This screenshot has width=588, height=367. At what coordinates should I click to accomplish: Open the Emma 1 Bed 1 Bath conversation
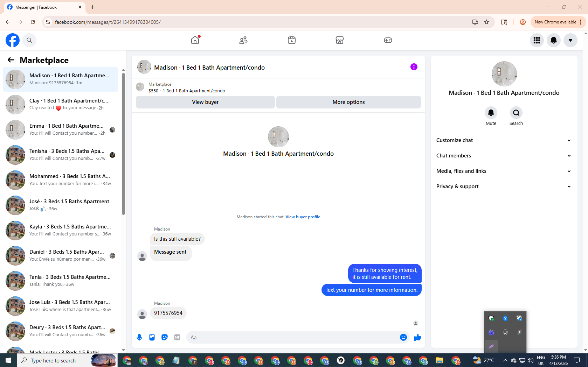tap(60, 130)
